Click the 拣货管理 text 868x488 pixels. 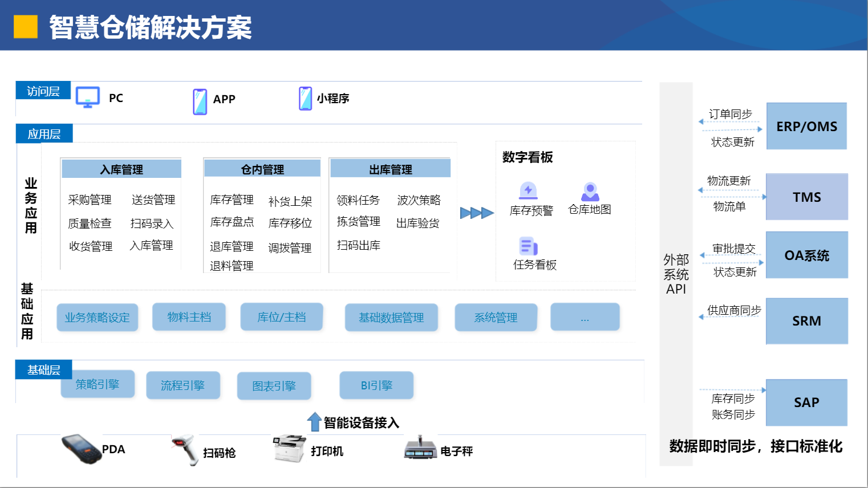[358, 221]
